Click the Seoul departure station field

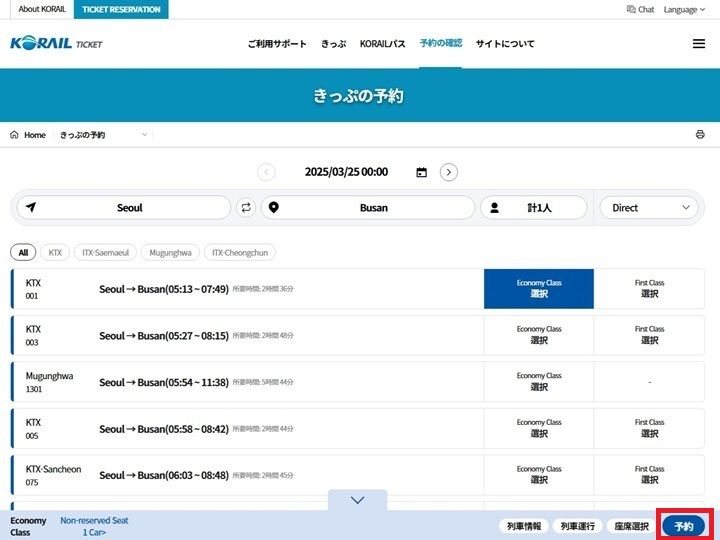(124, 208)
